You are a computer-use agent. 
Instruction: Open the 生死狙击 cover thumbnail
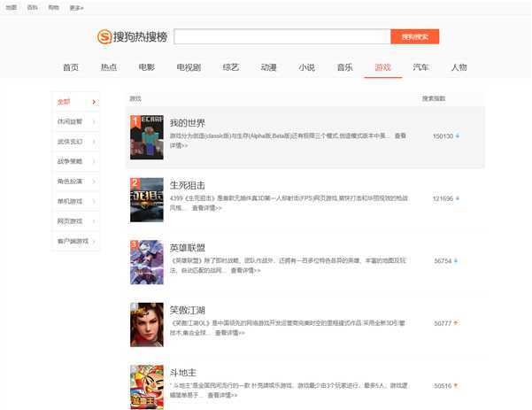point(147,199)
